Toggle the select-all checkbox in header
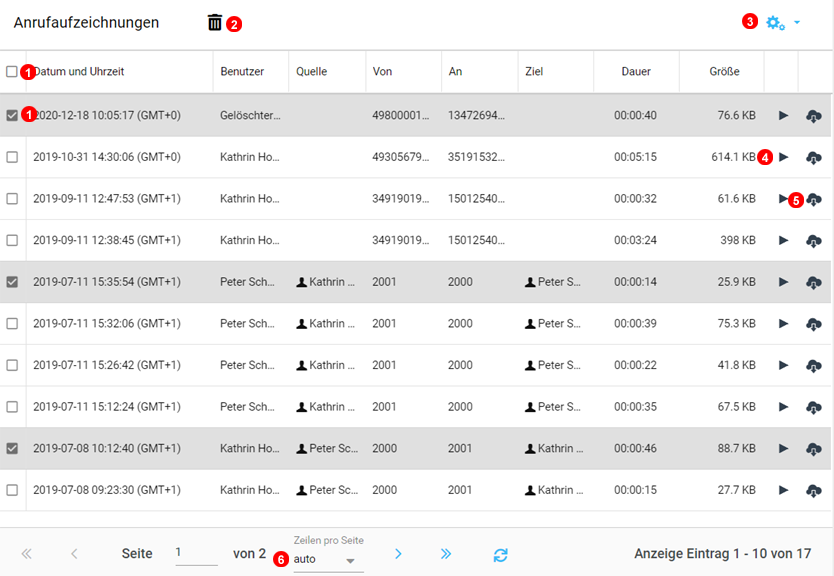The height and width of the screenshot is (576, 834). tap(12, 72)
